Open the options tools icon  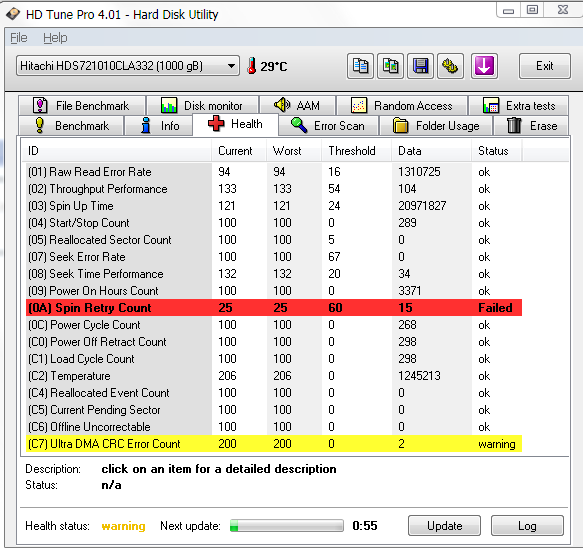pos(450,66)
